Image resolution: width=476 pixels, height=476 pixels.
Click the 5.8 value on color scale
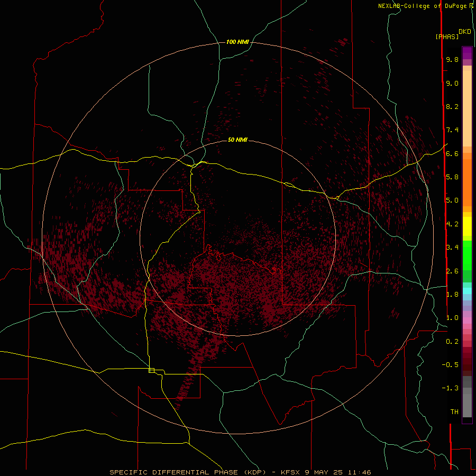pyautogui.click(x=452, y=177)
